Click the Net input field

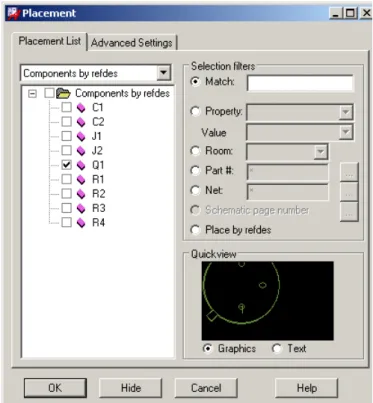coord(287,192)
